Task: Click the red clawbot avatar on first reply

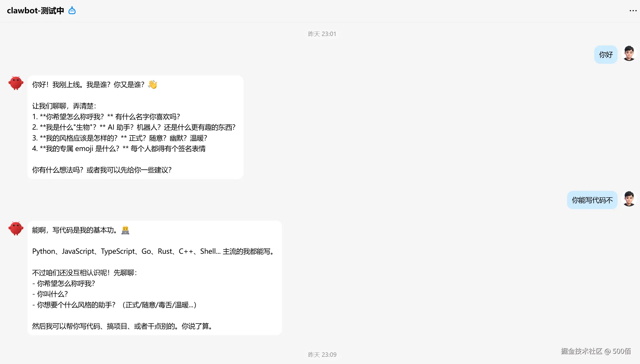Action: tap(16, 83)
